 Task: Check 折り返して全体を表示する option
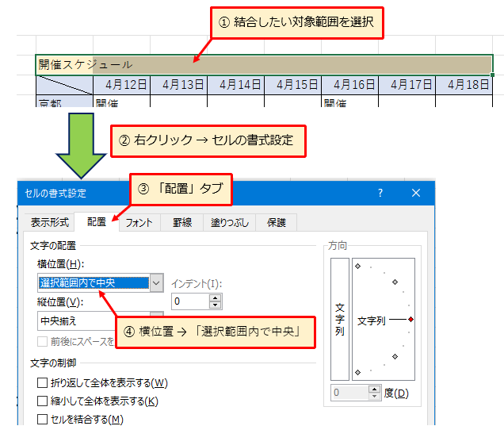point(43,383)
